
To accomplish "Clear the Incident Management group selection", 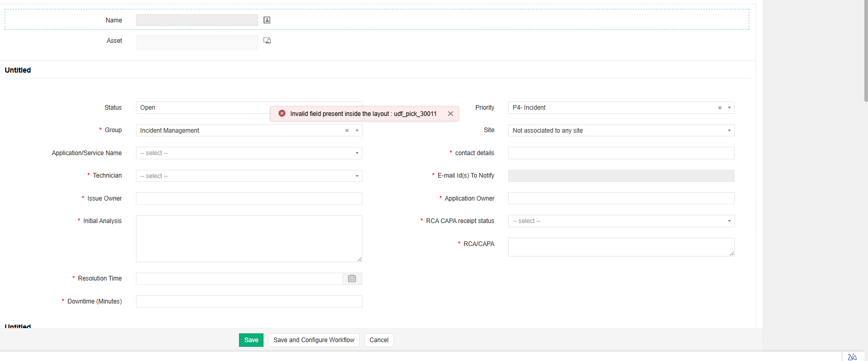I will [347, 131].
